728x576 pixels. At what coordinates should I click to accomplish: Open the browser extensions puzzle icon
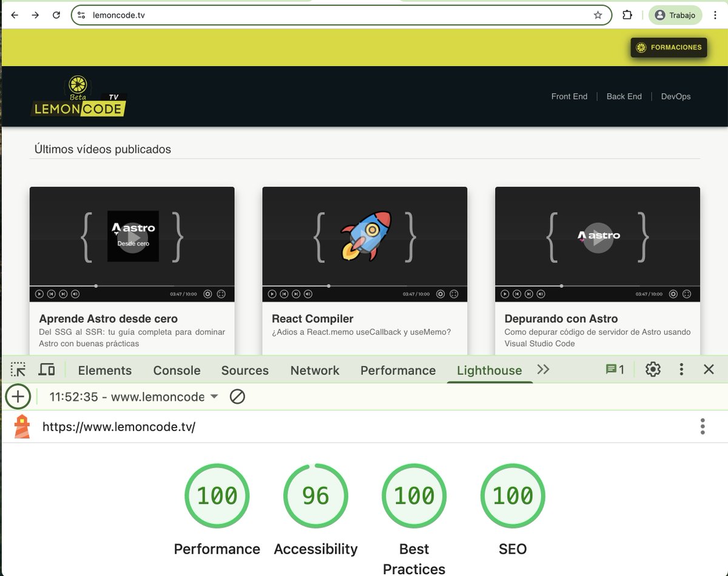pos(627,15)
